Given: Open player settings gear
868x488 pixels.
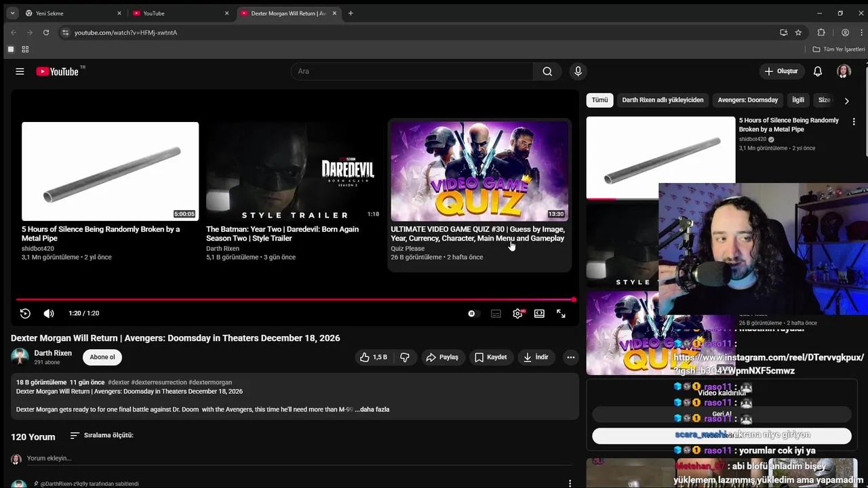Looking at the screenshot, I should (x=517, y=313).
